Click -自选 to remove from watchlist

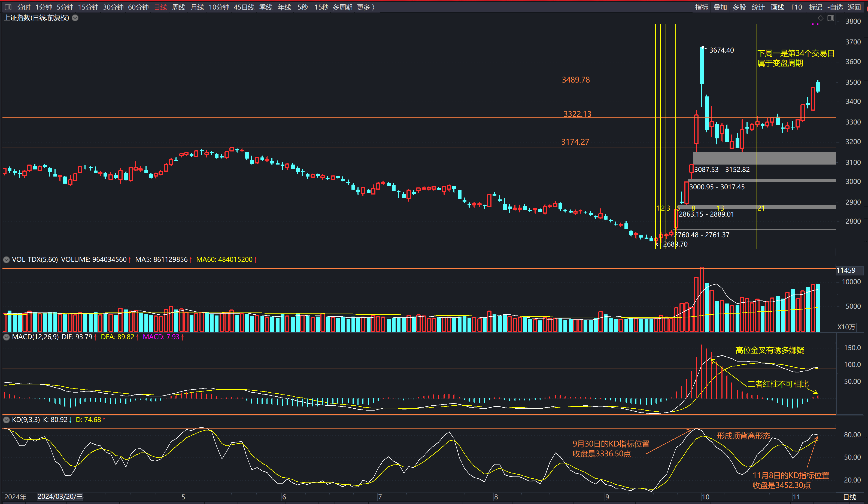point(835,7)
